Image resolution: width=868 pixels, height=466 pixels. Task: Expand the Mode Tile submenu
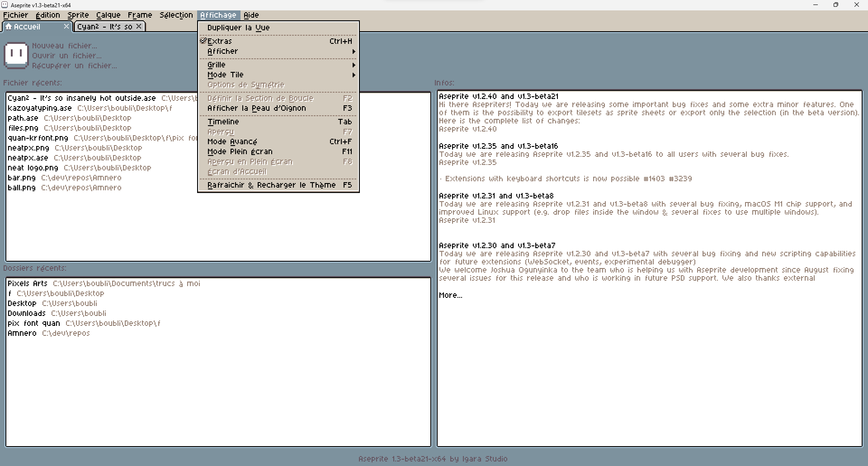(x=278, y=75)
